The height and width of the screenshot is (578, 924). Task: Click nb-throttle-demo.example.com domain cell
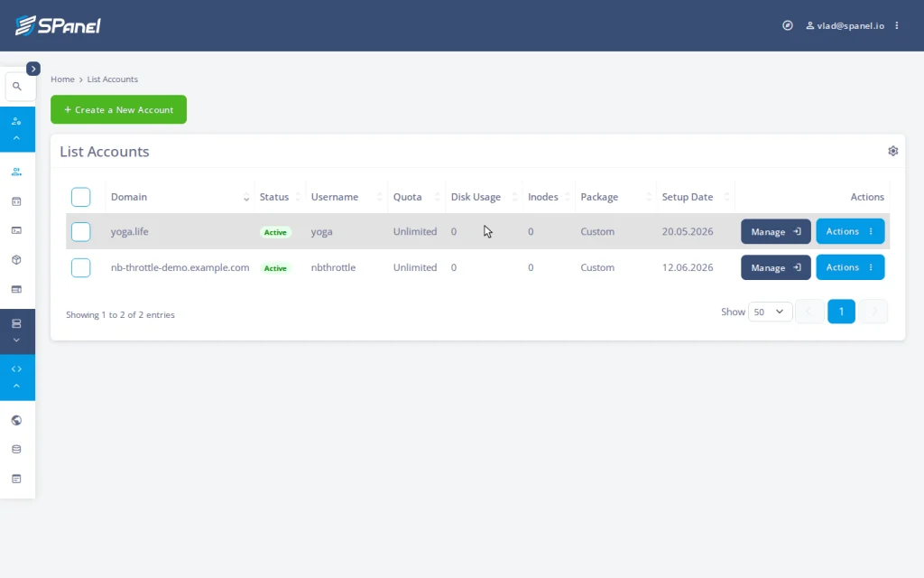(x=180, y=267)
